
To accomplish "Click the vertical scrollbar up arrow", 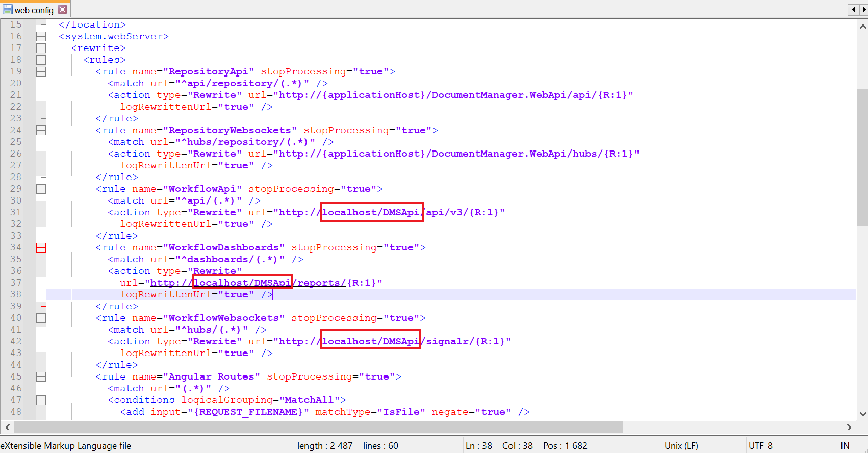I will point(862,27).
